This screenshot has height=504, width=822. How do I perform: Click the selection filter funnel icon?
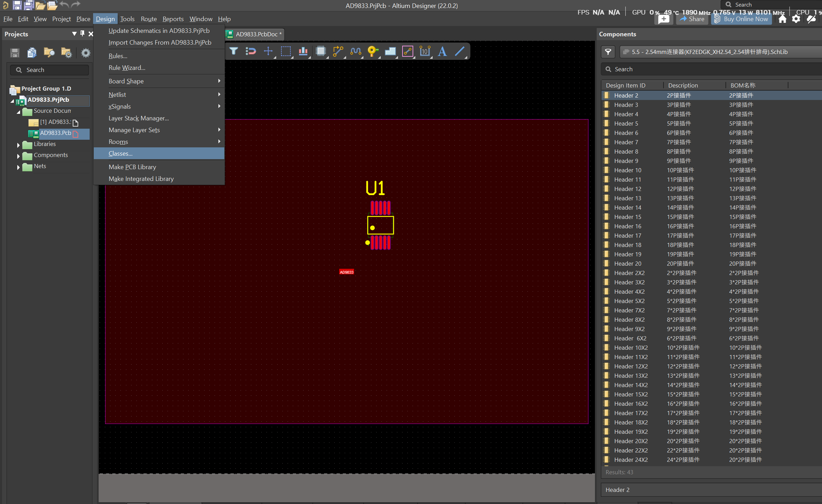point(234,52)
